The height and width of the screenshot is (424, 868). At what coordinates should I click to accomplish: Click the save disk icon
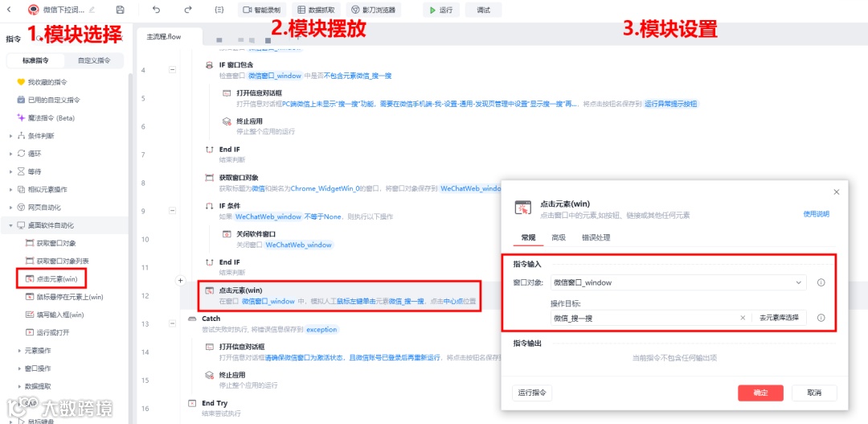[120, 10]
